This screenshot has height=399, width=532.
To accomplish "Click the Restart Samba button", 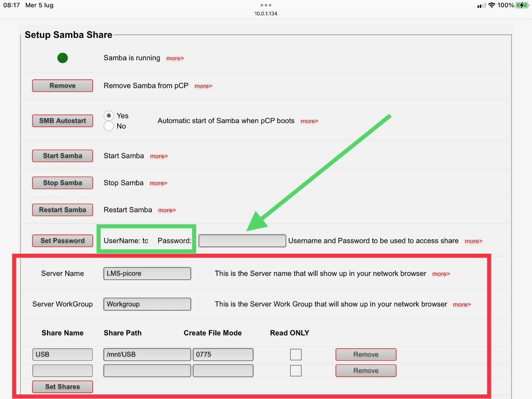I will 62,210.
